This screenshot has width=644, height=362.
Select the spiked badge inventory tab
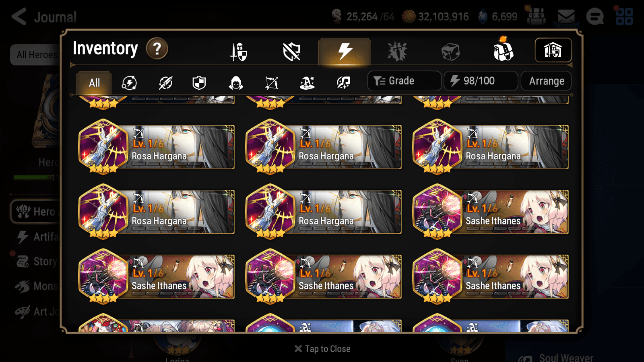[x=398, y=52]
